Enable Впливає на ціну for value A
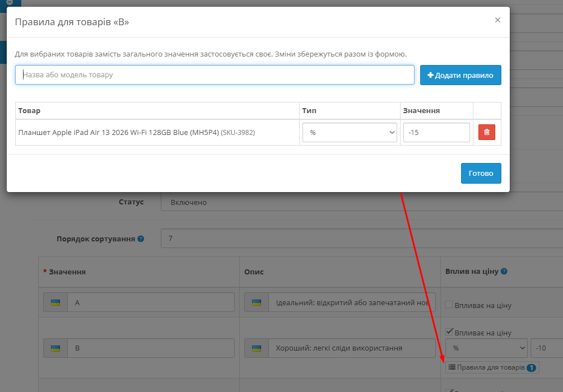The width and height of the screenshot is (563, 392). 449,305
